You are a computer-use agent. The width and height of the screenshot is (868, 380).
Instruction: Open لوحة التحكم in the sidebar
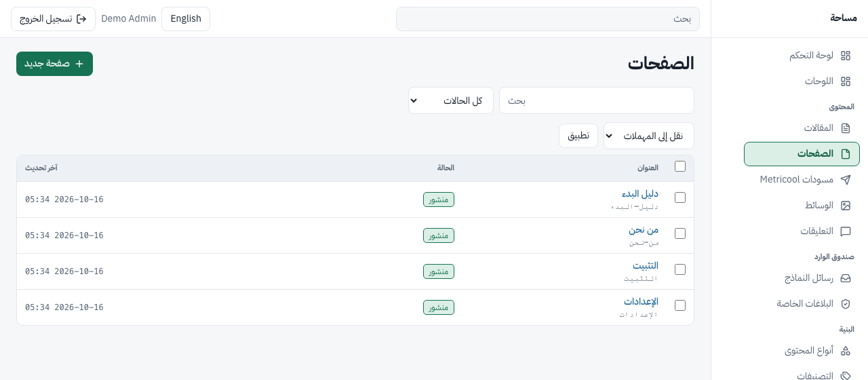pos(802,56)
